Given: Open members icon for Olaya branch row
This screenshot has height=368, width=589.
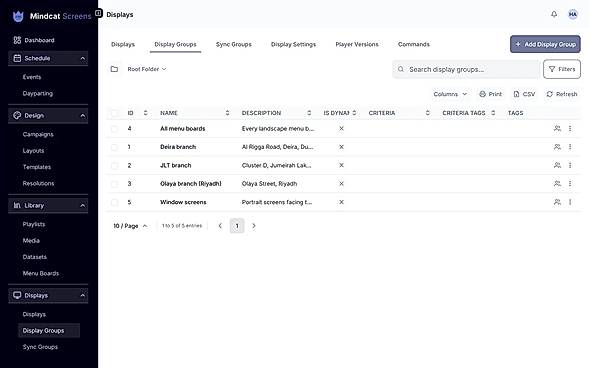Looking at the screenshot, I should pos(557,184).
